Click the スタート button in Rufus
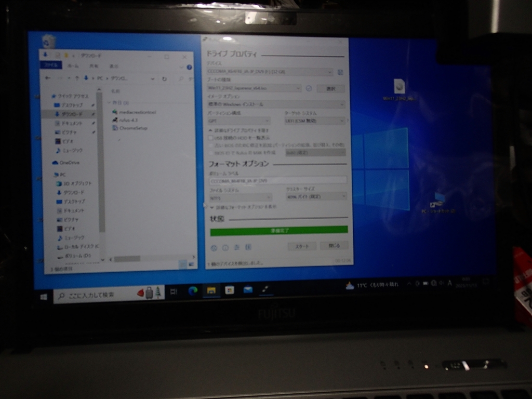Image resolution: width=532 pixels, height=399 pixels. [302, 246]
